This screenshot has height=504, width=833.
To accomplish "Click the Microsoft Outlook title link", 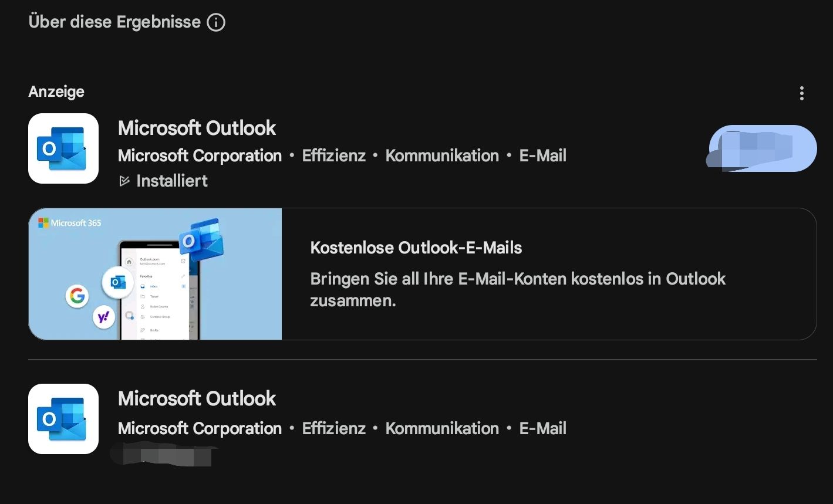I will [x=197, y=128].
